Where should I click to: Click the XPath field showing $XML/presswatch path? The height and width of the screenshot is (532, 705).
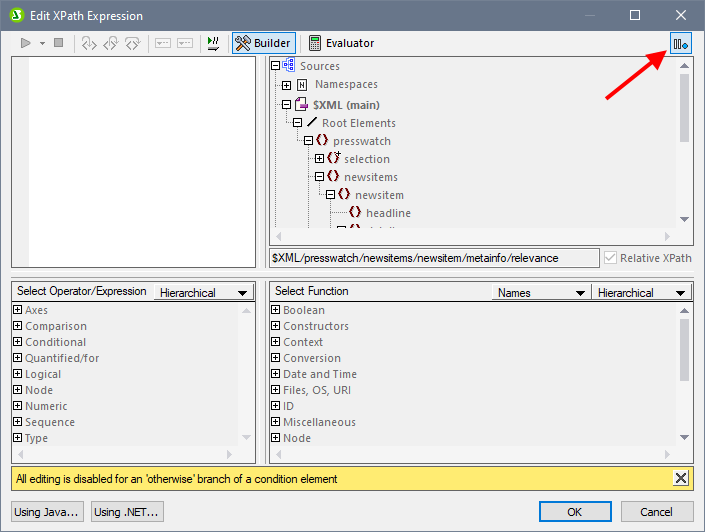[x=434, y=258]
